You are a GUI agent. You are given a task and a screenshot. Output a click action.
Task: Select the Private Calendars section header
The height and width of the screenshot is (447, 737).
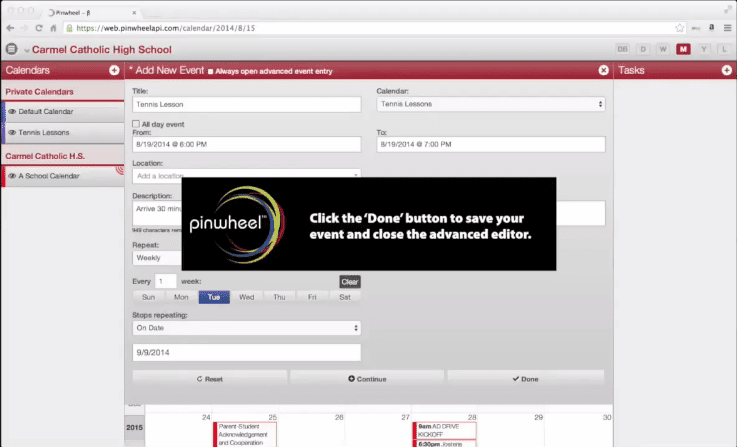pyautogui.click(x=39, y=92)
